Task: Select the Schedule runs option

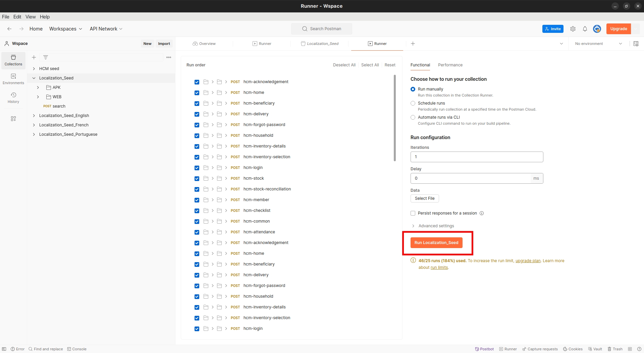Action: (x=413, y=103)
